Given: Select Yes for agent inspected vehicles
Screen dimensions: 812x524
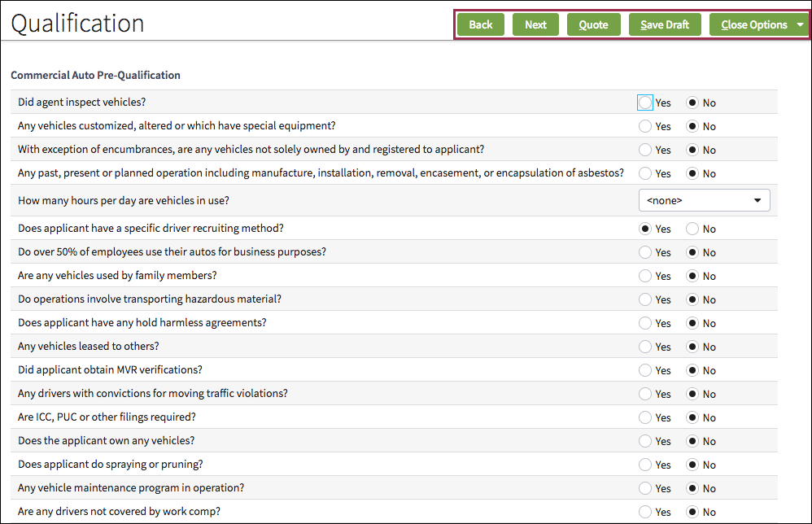Looking at the screenshot, I should [x=644, y=103].
